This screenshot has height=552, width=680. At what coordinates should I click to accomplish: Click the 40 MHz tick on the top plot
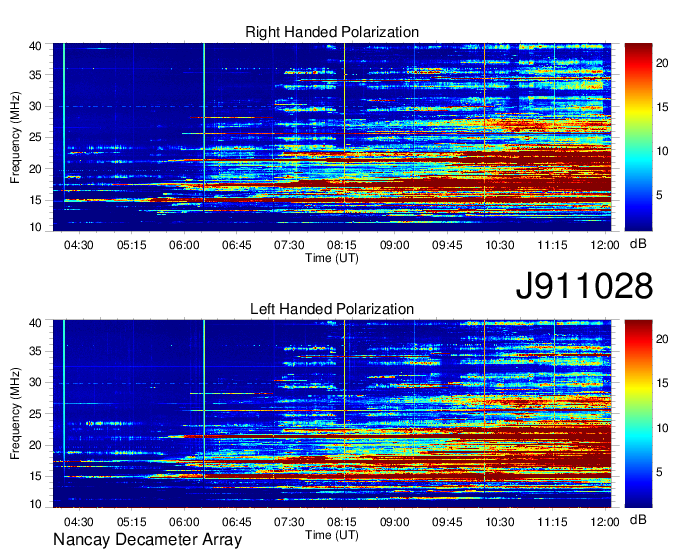(x=35, y=46)
